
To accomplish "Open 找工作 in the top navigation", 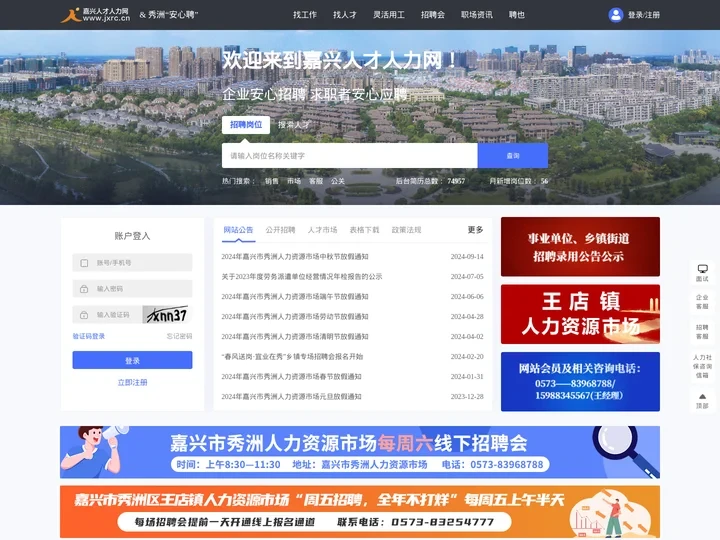I will pyautogui.click(x=305, y=15).
